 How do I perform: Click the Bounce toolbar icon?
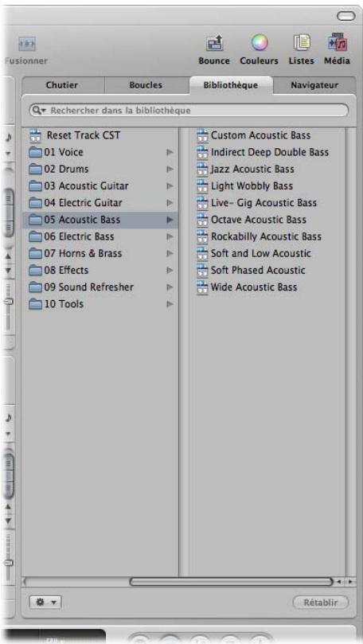[x=214, y=43]
